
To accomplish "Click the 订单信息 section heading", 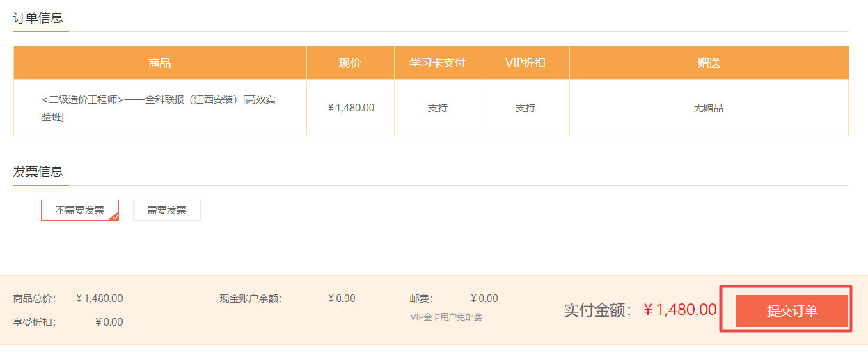I will (38, 17).
